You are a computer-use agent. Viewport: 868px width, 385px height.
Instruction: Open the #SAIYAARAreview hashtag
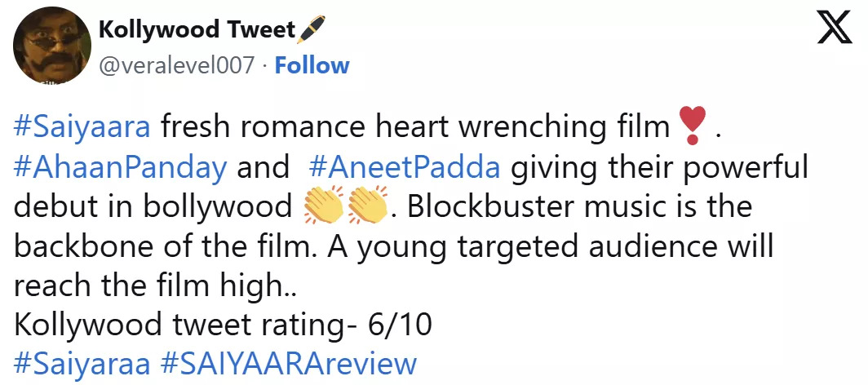click(x=288, y=363)
